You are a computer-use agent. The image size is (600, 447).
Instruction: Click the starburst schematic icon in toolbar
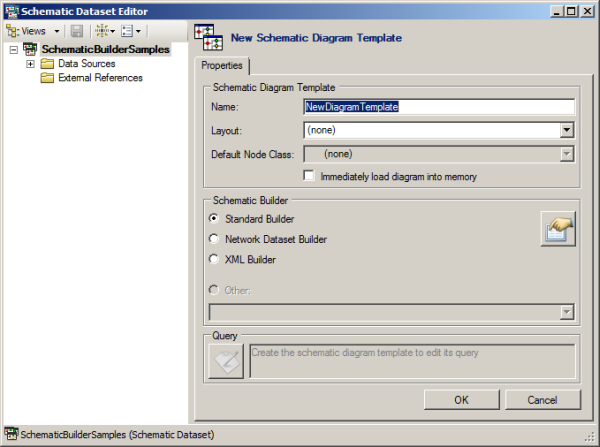(103, 31)
